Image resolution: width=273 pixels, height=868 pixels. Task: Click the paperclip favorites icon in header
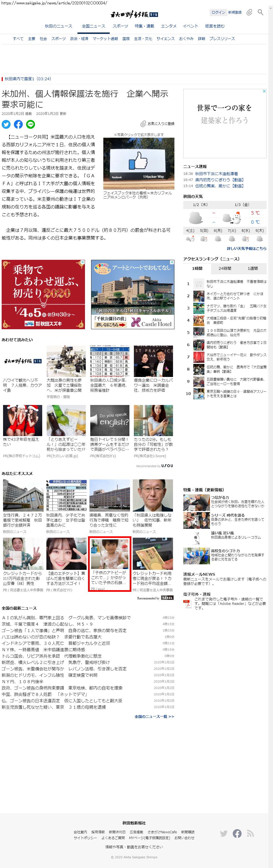(249, 12)
